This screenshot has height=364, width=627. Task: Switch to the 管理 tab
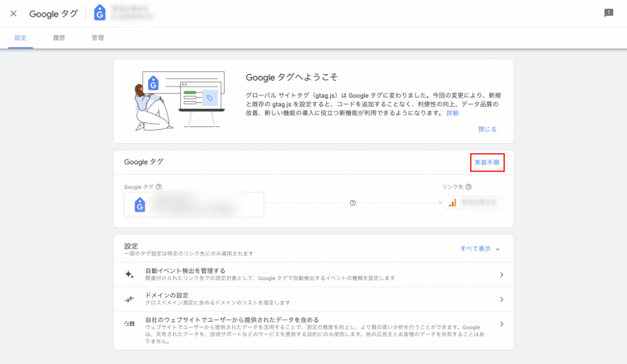click(98, 38)
